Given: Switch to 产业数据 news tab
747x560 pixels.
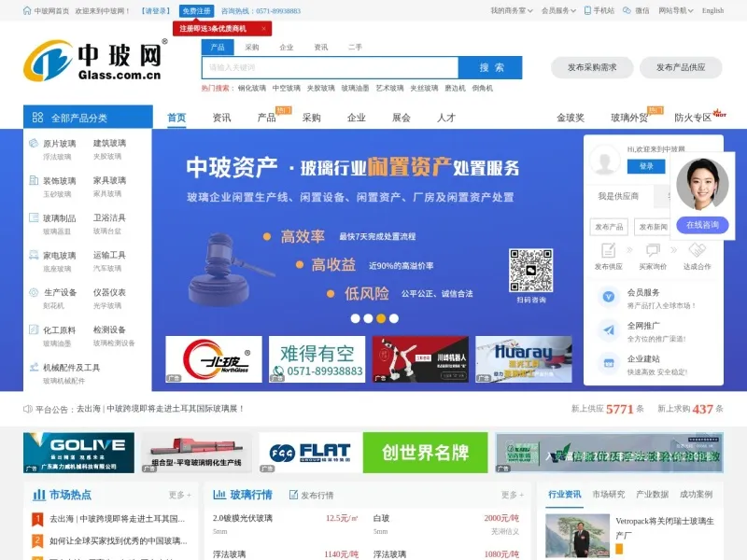Looking at the screenshot, I should [x=652, y=495].
